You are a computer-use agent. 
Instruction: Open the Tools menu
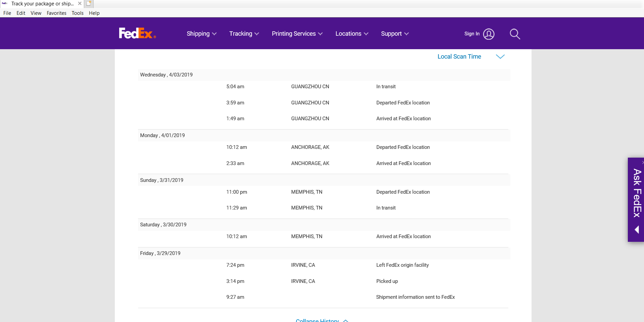[77, 13]
